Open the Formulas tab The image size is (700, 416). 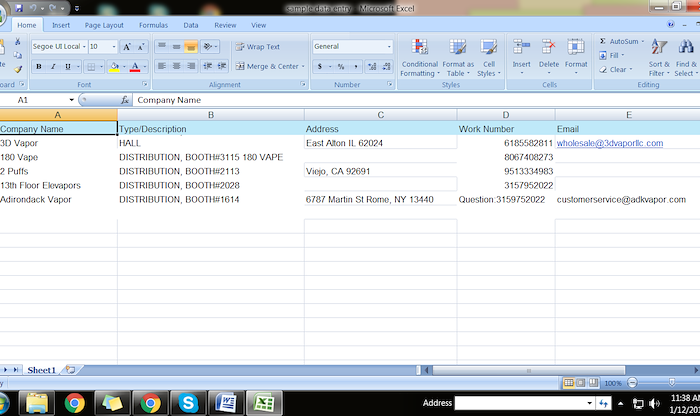point(153,25)
